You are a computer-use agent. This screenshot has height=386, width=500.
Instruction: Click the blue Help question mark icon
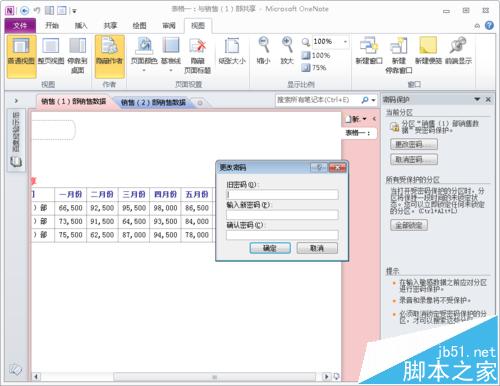pyautogui.click(x=489, y=26)
